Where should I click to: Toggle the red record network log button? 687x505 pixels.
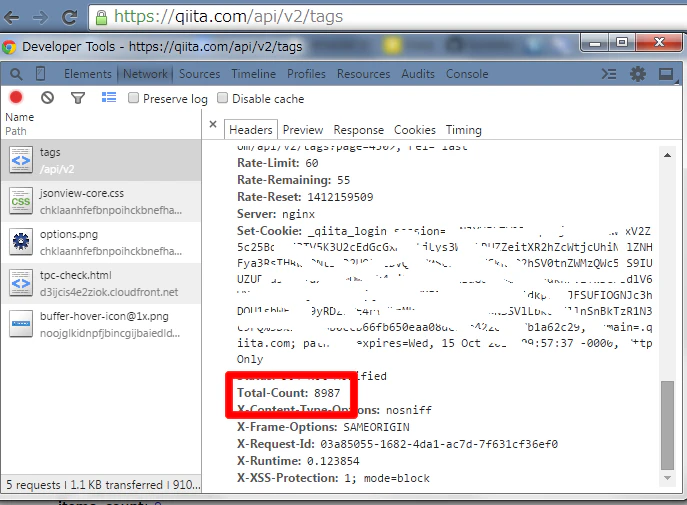tap(16, 97)
